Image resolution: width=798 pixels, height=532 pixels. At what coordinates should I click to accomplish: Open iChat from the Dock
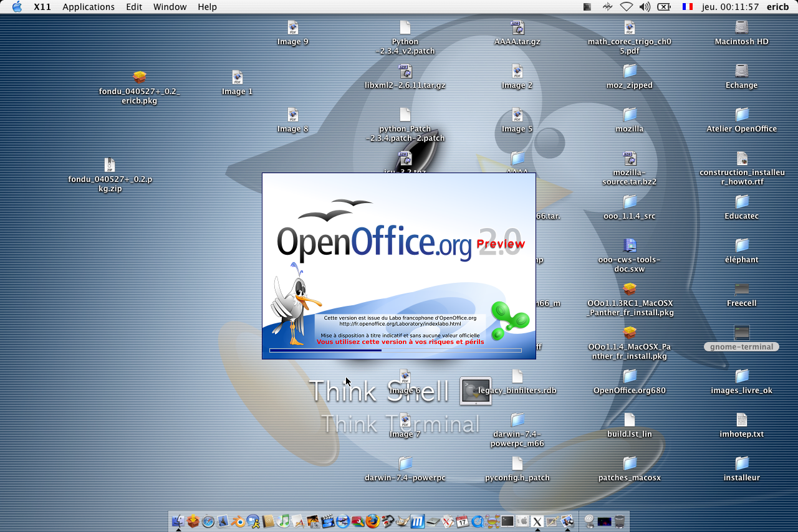[254, 521]
